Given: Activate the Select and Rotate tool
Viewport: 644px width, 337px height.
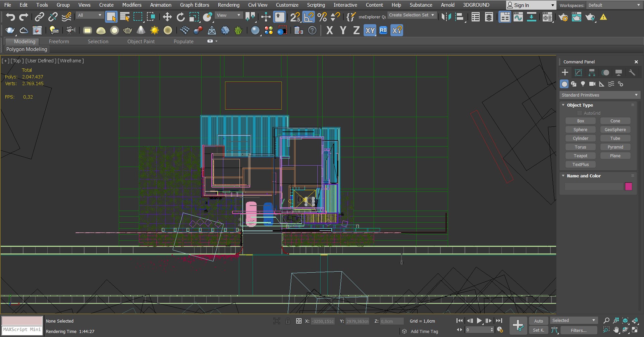Looking at the screenshot, I should tap(180, 17).
